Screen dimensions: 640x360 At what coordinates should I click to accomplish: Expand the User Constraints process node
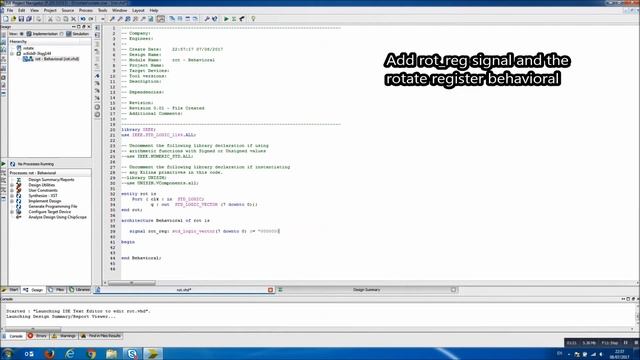[x=12, y=190]
